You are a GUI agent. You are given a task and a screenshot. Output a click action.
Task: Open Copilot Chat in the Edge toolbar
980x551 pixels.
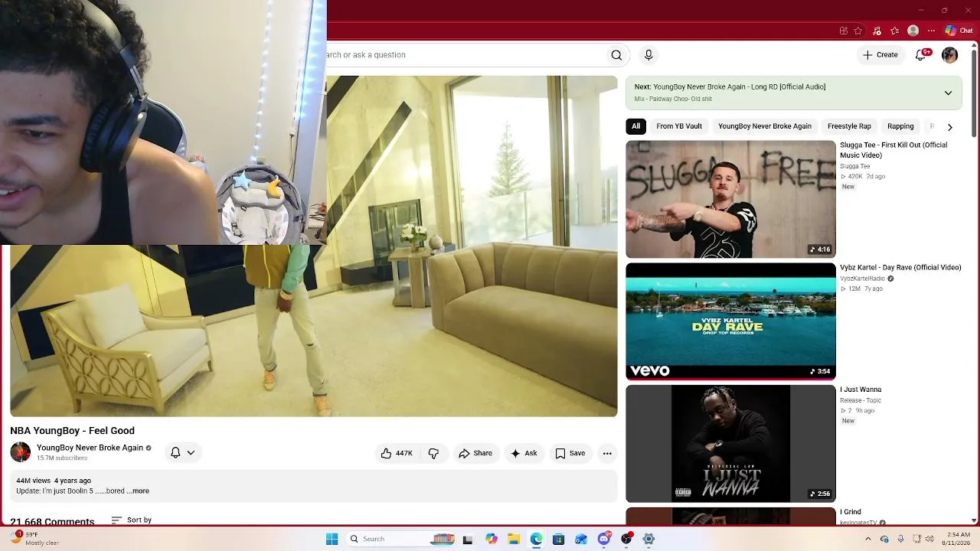(959, 31)
